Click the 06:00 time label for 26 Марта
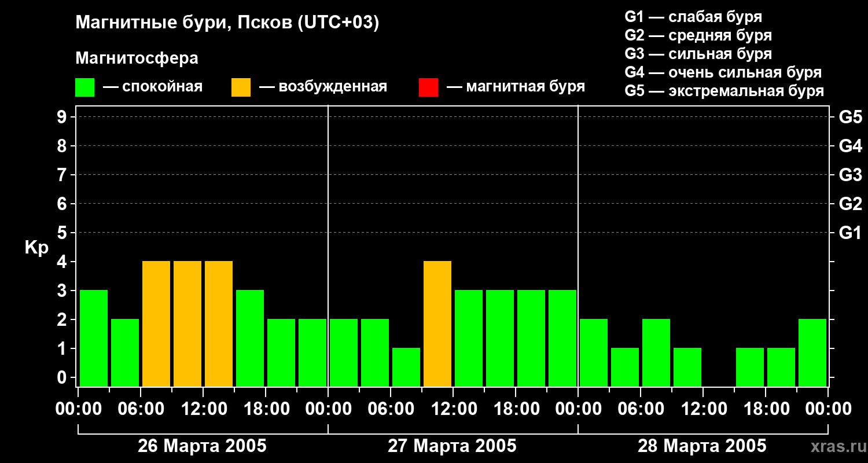Viewport: 868px width, 463px height. tap(141, 409)
